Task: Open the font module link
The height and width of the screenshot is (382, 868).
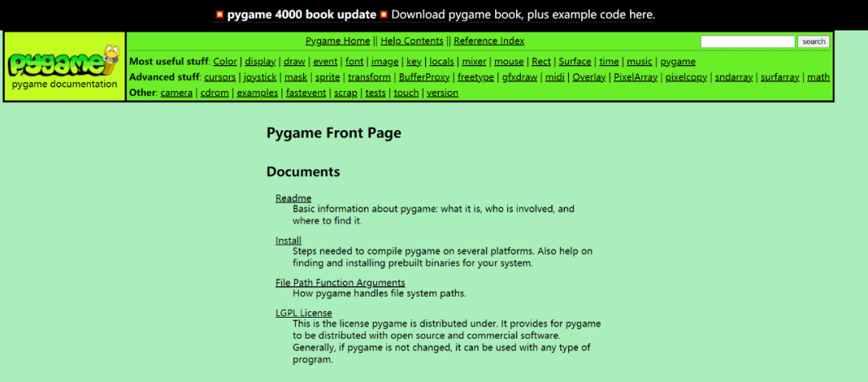Action: coord(354,61)
